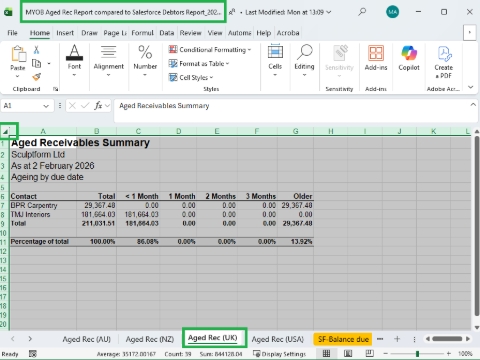
Task: Click the Name Box showing A1
Action: click(21, 106)
